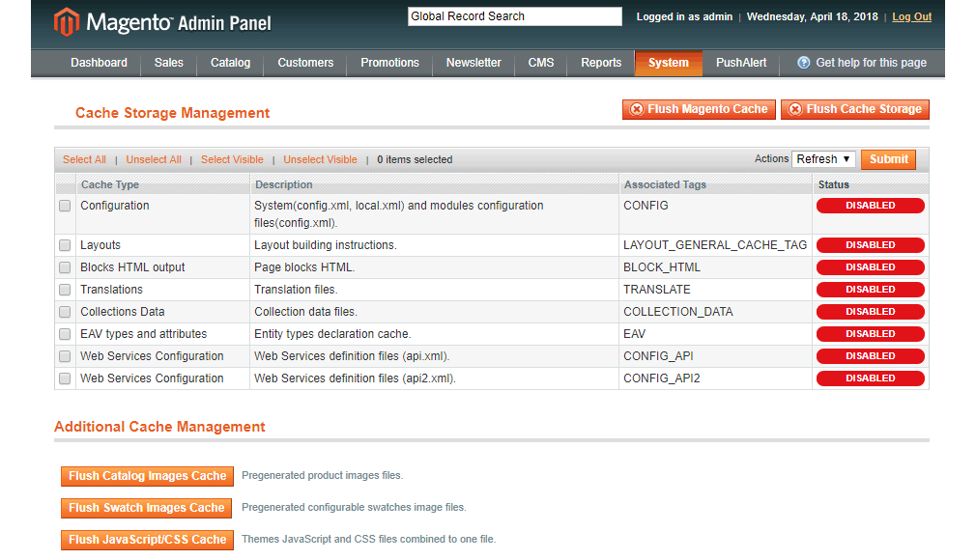
Task: Focus the Global Record Search field
Action: (x=515, y=16)
